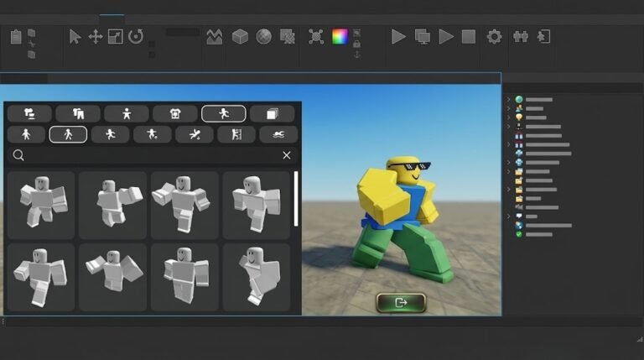The image size is (644, 360).
Task: Select the first pose thumbnail in the bottom row
Action: pos(40,277)
